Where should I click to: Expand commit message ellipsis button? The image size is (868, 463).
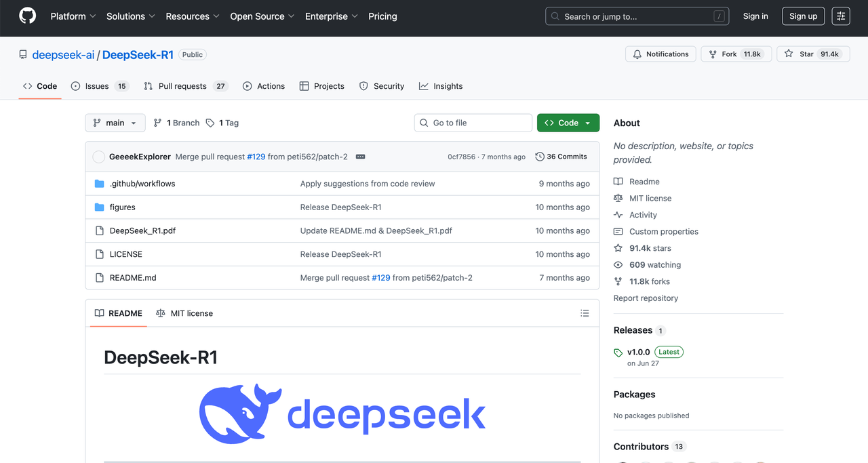[x=361, y=157]
